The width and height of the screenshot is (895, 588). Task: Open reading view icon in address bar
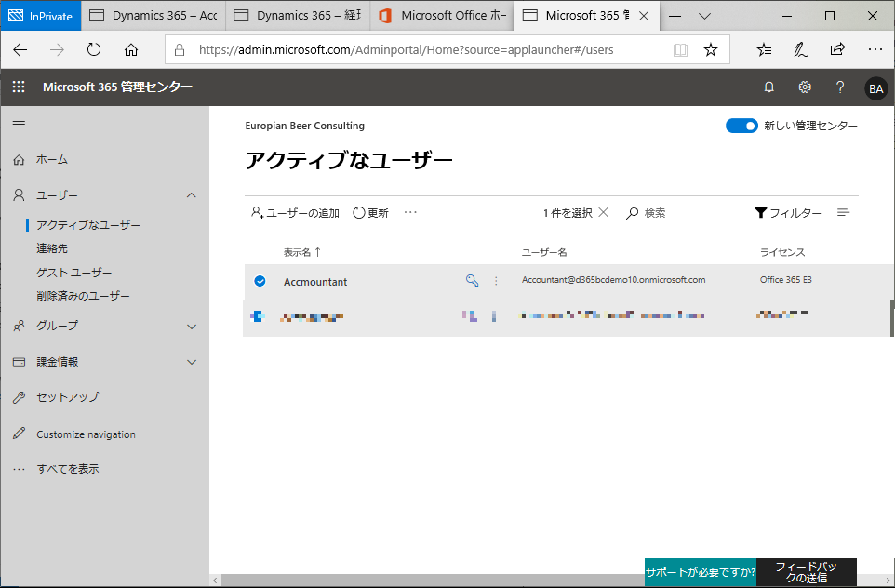tap(680, 49)
